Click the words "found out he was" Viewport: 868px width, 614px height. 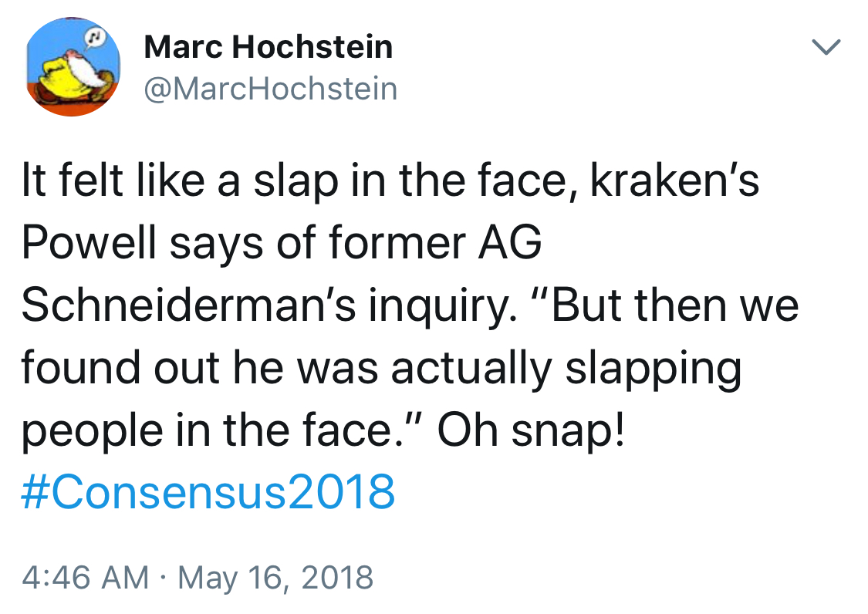coord(201,368)
